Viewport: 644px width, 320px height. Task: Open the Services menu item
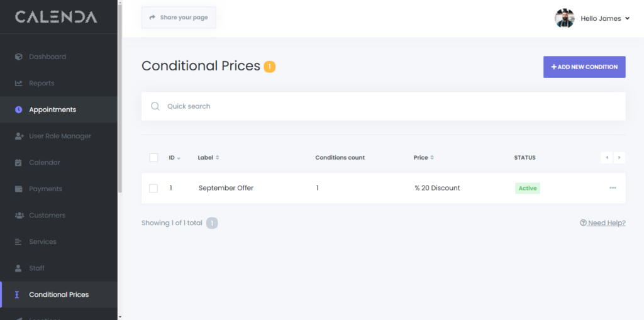coord(43,241)
